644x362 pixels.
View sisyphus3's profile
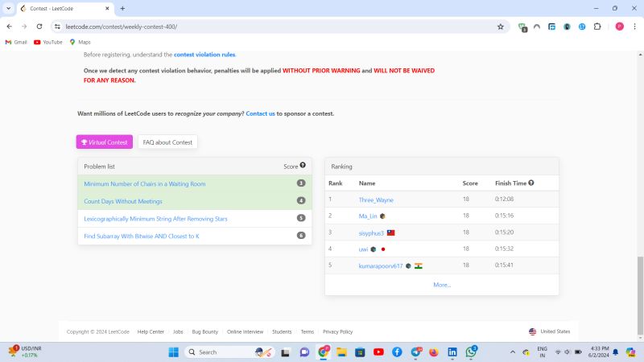[371, 233]
